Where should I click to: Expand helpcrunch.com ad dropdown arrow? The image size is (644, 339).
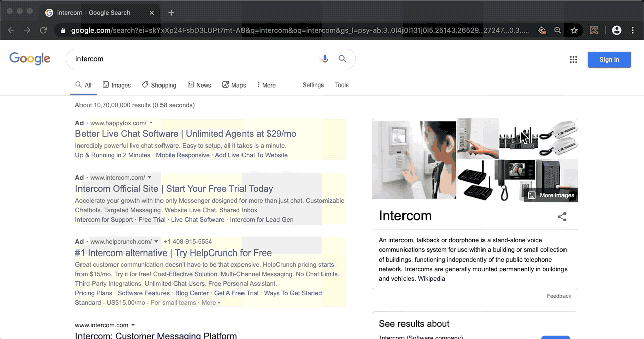tap(156, 241)
